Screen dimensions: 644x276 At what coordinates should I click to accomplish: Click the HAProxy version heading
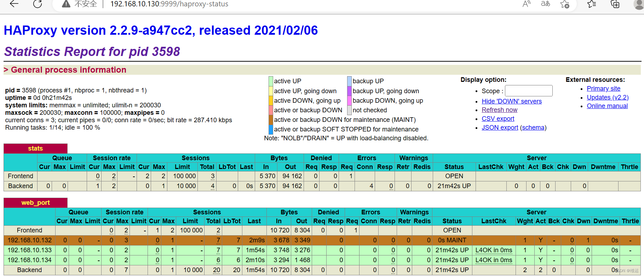pyautogui.click(x=161, y=30)
